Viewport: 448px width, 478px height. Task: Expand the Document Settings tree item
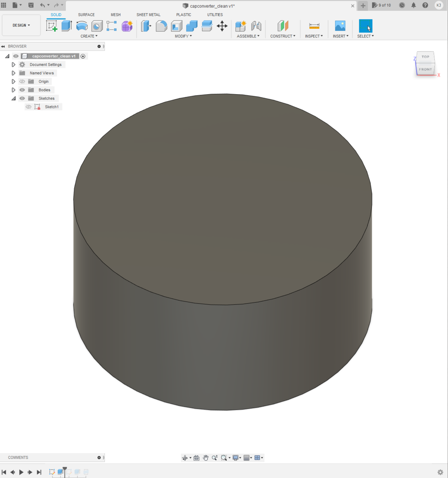[13, 65]
